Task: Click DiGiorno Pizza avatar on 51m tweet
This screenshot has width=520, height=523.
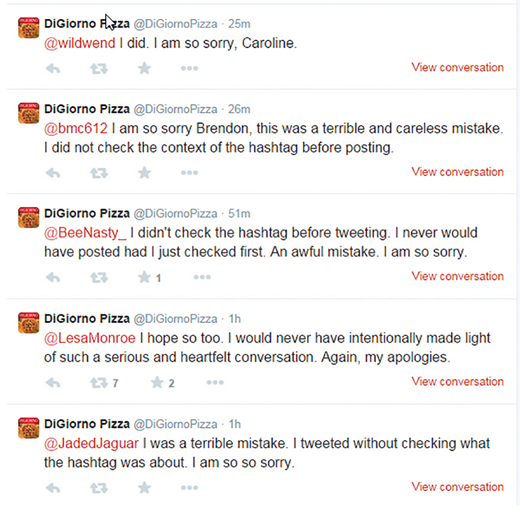Action: coord(28,217)
